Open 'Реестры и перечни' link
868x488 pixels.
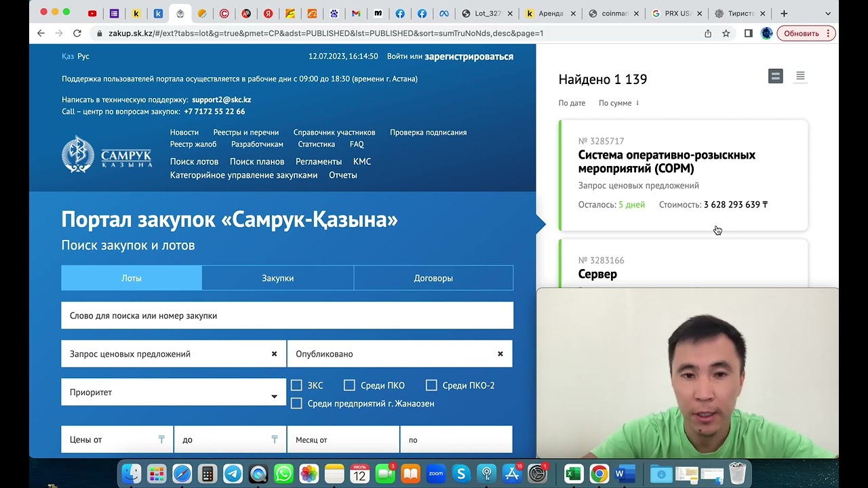[x=246, y=132]
